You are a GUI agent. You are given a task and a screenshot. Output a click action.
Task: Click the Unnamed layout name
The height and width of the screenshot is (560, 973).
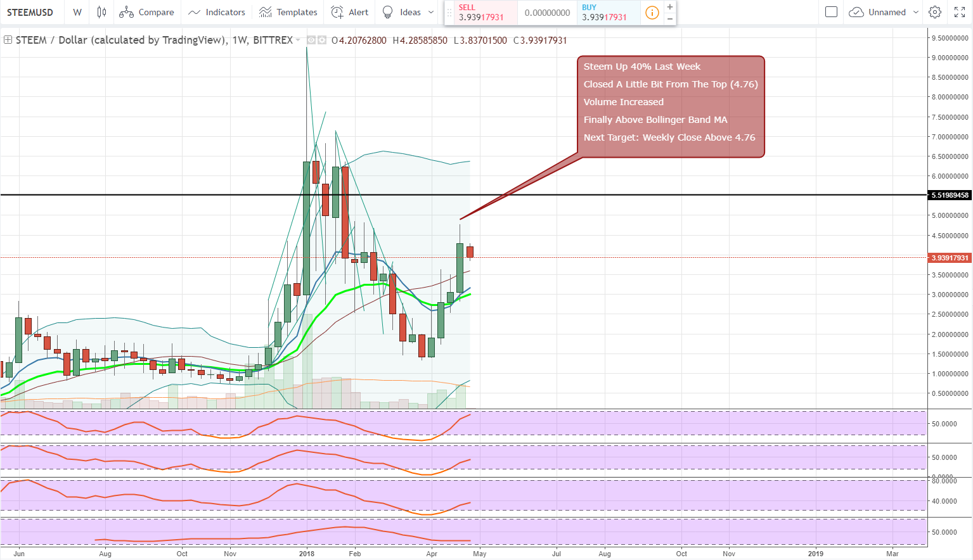tap(887, 12)
